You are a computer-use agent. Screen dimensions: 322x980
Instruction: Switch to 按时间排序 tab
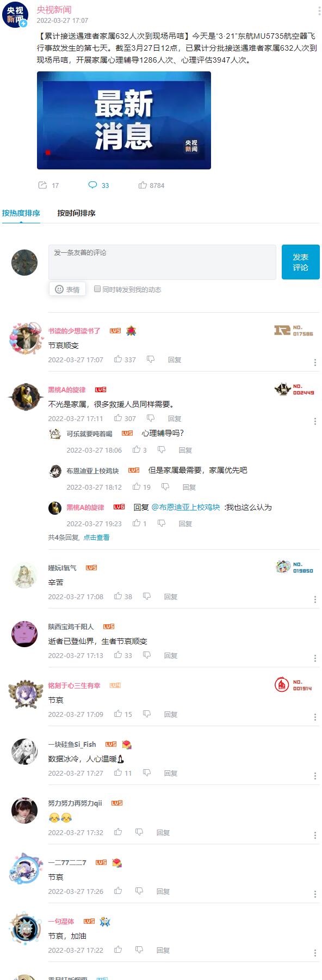tap(76, 213)
